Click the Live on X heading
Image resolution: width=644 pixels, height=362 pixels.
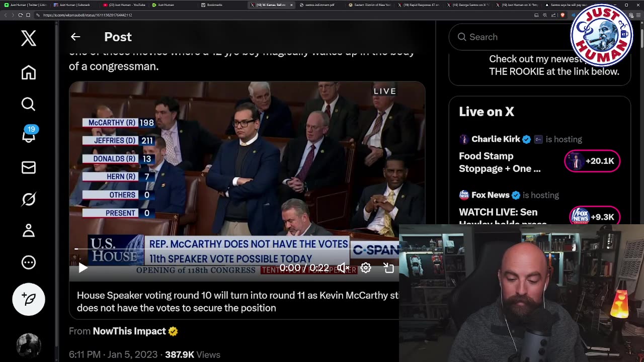tap(487, 112)
